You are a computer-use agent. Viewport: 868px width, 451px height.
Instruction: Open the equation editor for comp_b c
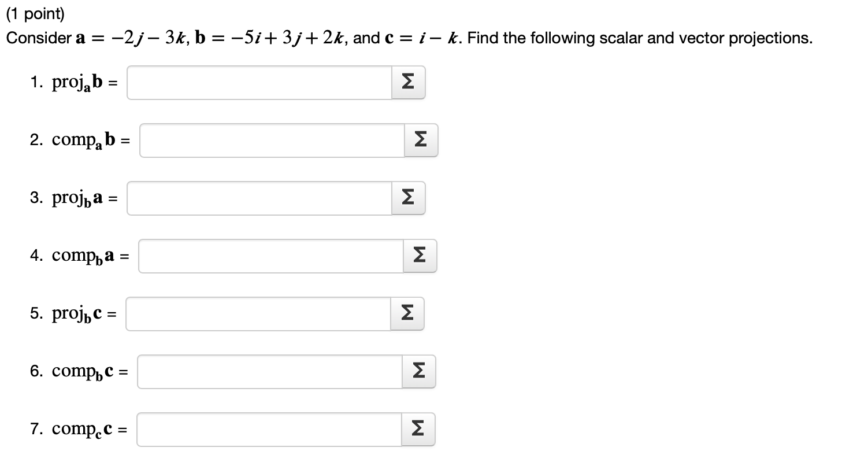pyautogui.click(x=420, y=372)
